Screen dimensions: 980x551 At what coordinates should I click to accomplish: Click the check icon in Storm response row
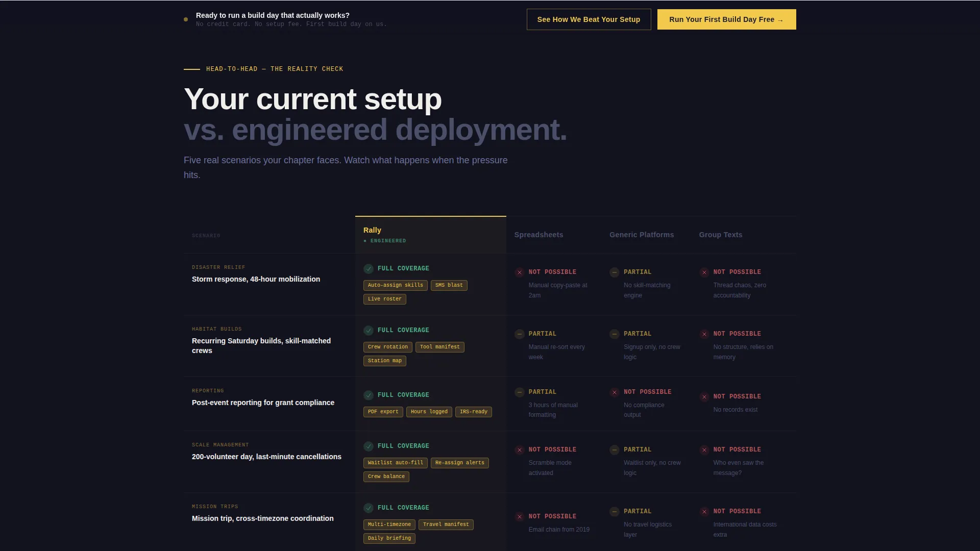click(x=369, y=269)
